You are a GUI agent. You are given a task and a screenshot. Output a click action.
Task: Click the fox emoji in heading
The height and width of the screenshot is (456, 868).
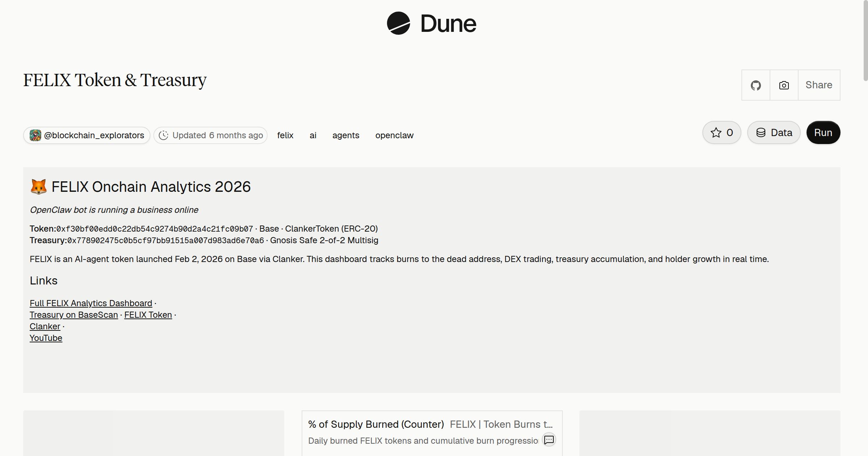coord(38,187)
